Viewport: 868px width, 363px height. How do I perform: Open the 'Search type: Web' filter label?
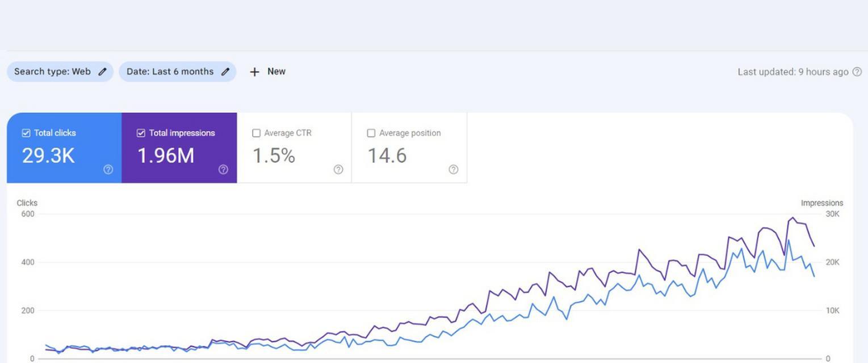coord(52,71)
